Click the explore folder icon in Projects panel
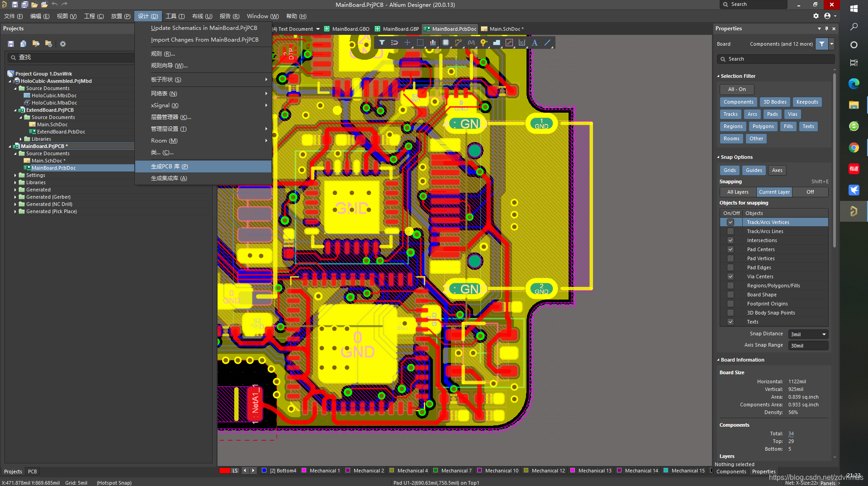 point(36,44)
